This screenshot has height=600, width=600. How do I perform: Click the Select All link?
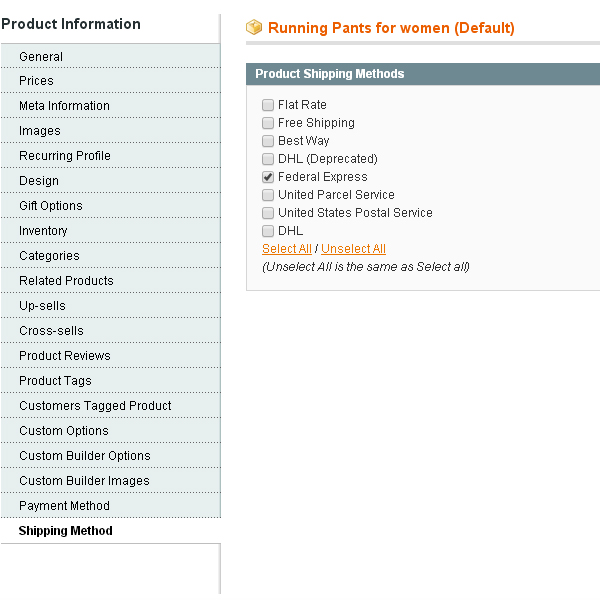point(287,249)
